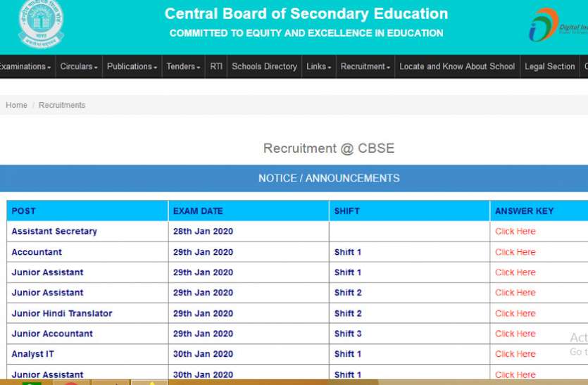Click the NOTICE / ANNOUNCEMENTS banner

294,179
